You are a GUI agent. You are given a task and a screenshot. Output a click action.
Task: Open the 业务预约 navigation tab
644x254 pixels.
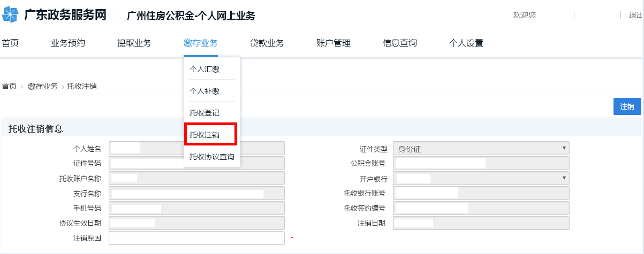click(68, 43)
